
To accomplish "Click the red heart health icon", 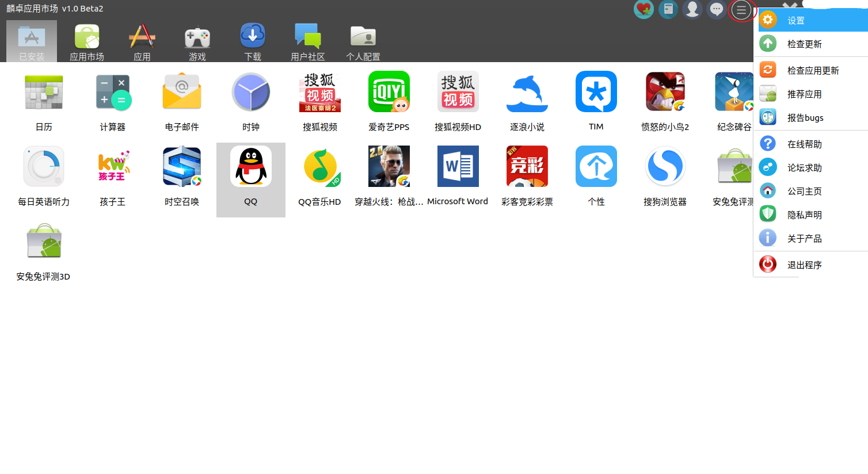I will pyautogui.click(x=644, y=9).
